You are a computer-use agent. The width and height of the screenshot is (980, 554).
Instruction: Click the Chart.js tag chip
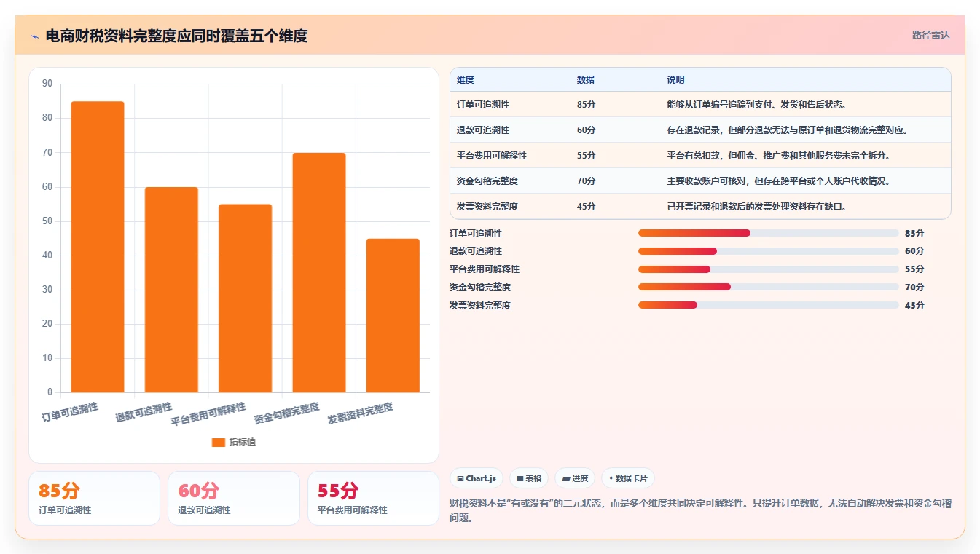coord(477,478)
